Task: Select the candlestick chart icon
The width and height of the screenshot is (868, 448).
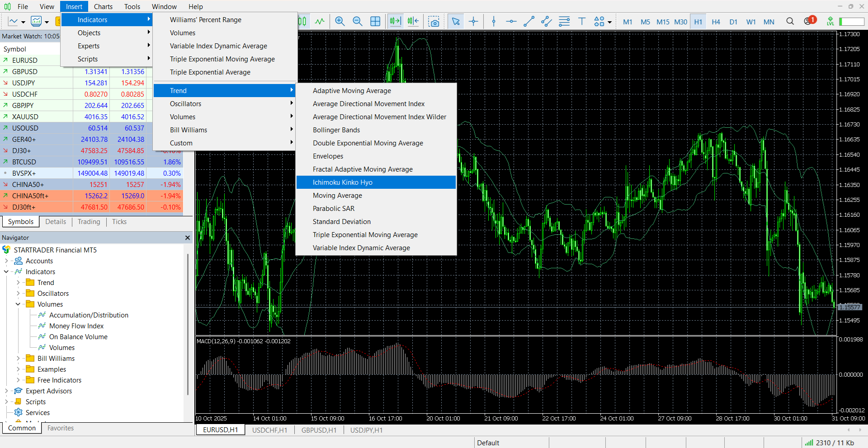Action: pyautogui.click(x=302, y=21)
